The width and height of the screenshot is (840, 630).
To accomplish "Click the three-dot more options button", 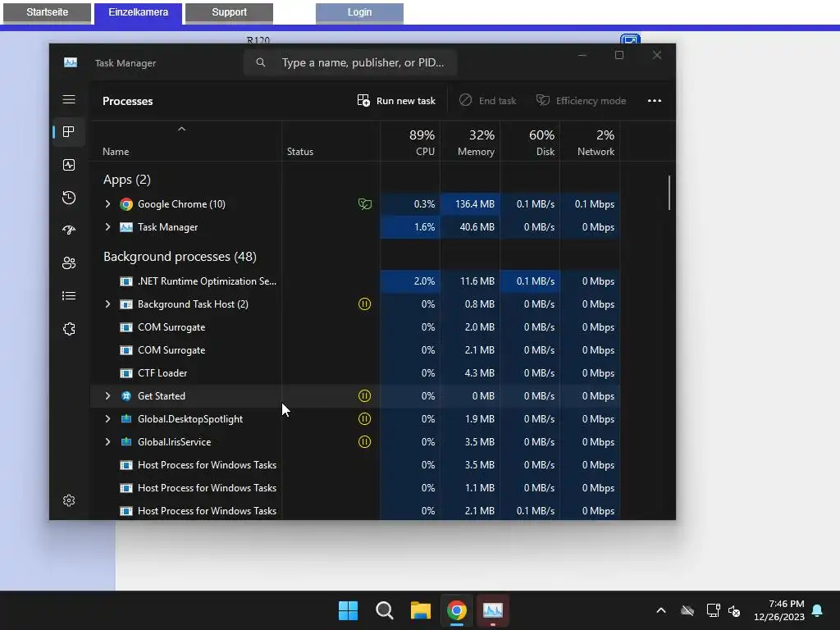I will (x=654, y=101).
